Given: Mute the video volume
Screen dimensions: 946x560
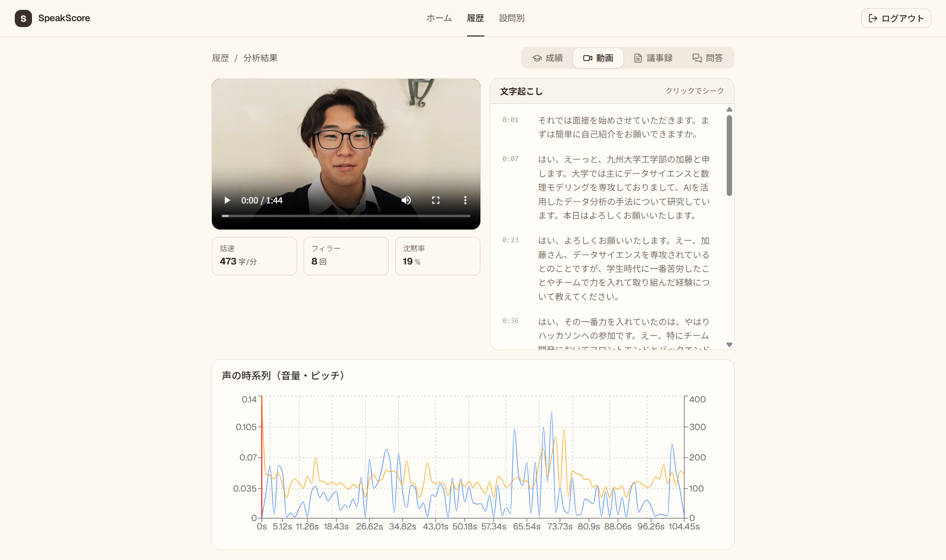Looking at the screenshot, I should pyautogui.click(x=406, y=200).
